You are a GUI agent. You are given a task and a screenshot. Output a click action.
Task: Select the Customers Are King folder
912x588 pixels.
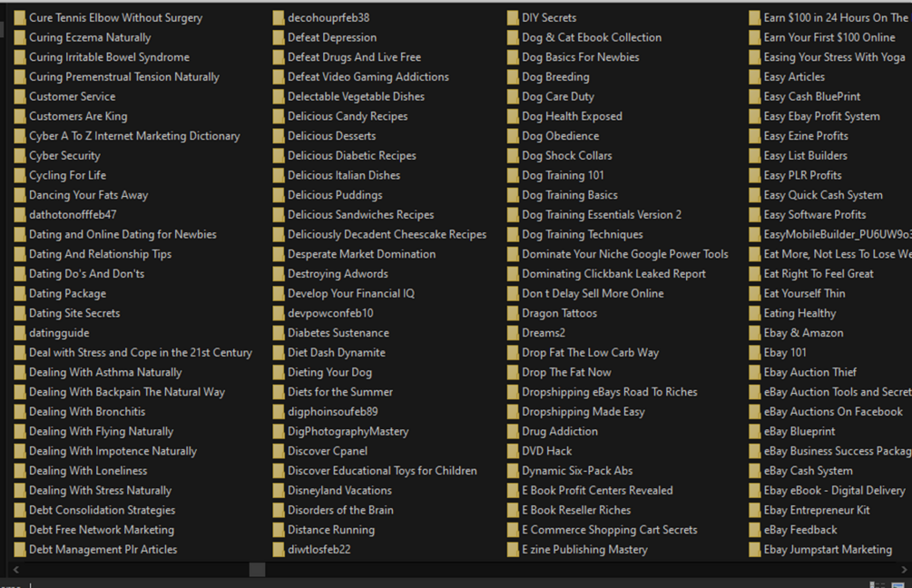click(78, 116)
